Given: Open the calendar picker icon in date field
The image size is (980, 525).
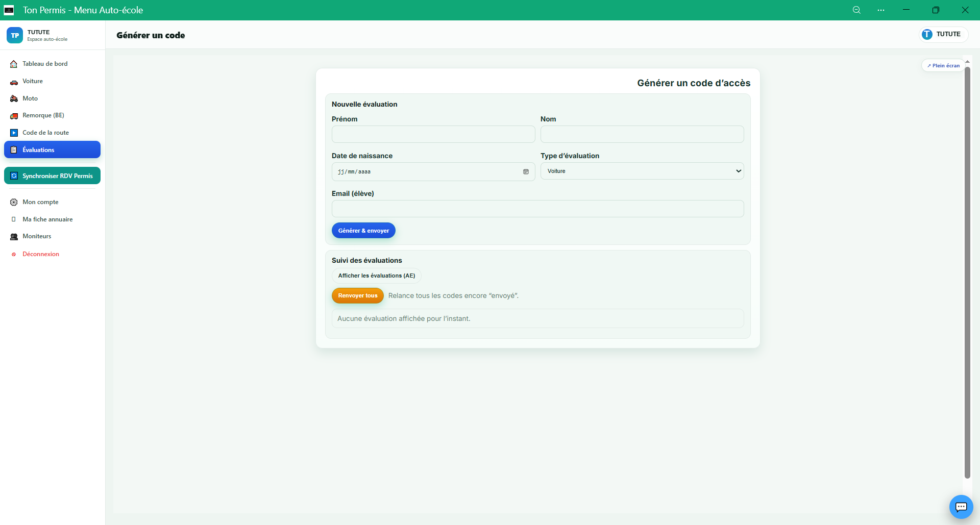Looking at the screenshot, I should (x=526, y=172).
